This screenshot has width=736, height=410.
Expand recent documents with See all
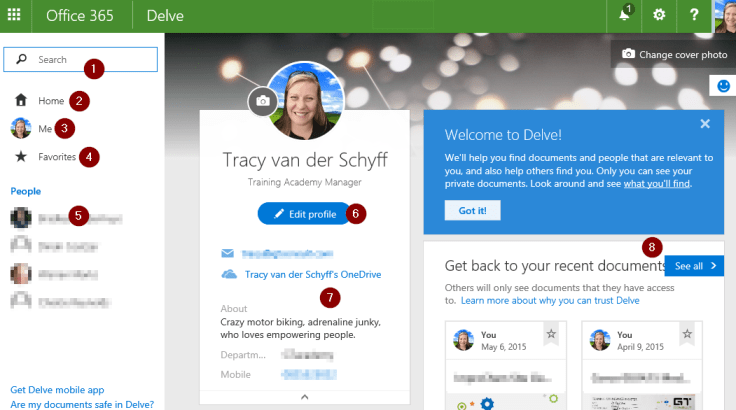(695, 266)
